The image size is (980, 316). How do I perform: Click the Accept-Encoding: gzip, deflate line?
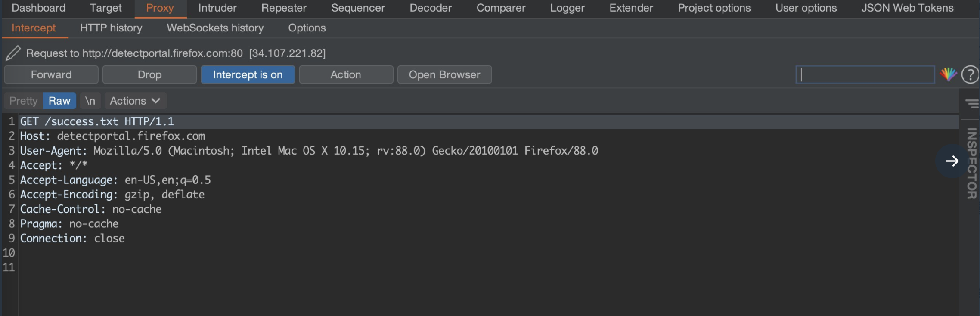click(x=112, y=195)
